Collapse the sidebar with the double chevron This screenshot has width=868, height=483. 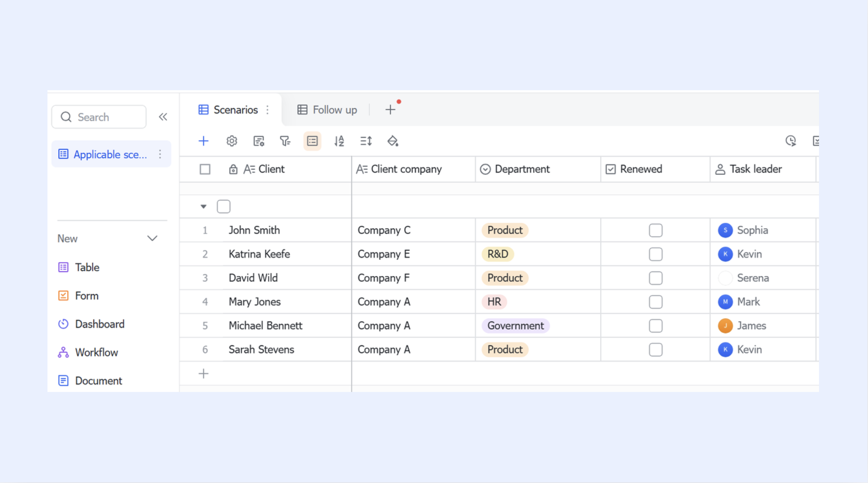[163, 117]
